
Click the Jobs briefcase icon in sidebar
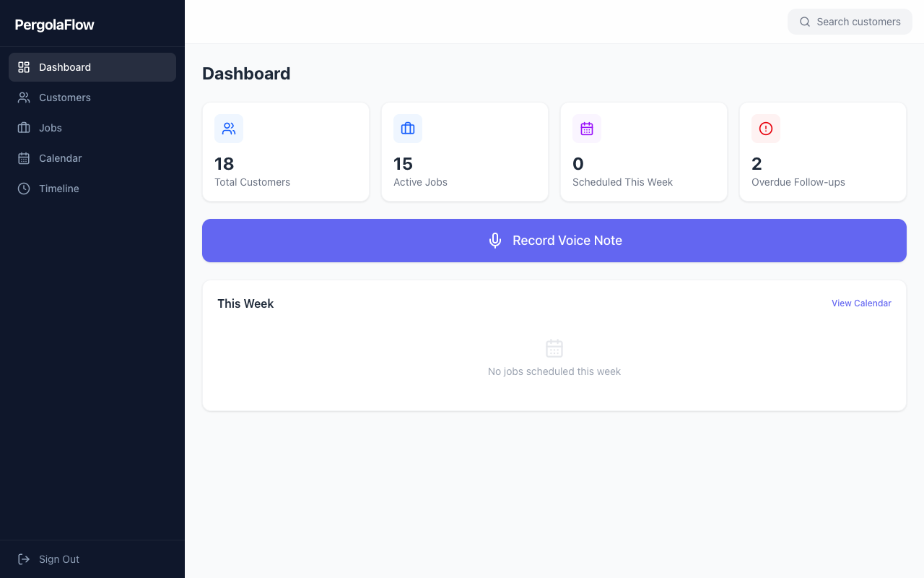[23, 127]
